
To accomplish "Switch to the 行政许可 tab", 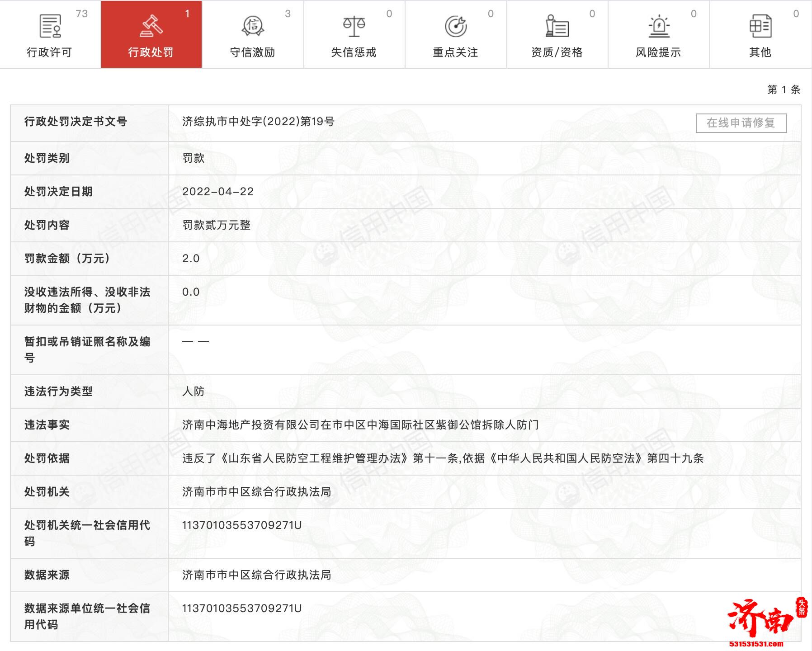I will tap(50, 52).
